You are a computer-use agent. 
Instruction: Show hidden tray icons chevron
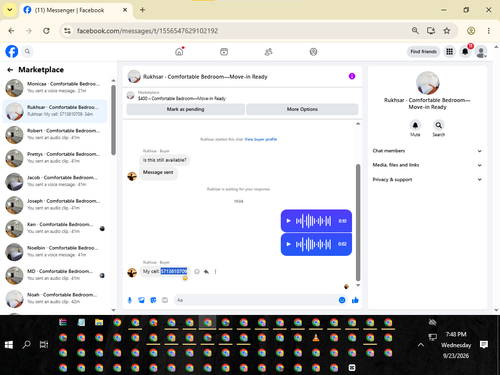point(421,345)
